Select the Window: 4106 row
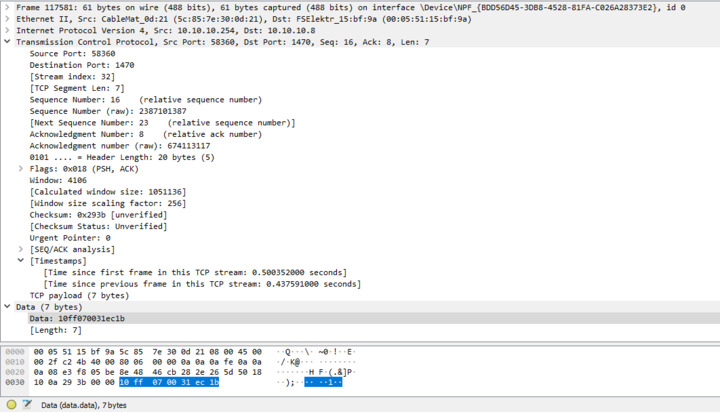The image size is (720, 412). (x=58, y=180)
